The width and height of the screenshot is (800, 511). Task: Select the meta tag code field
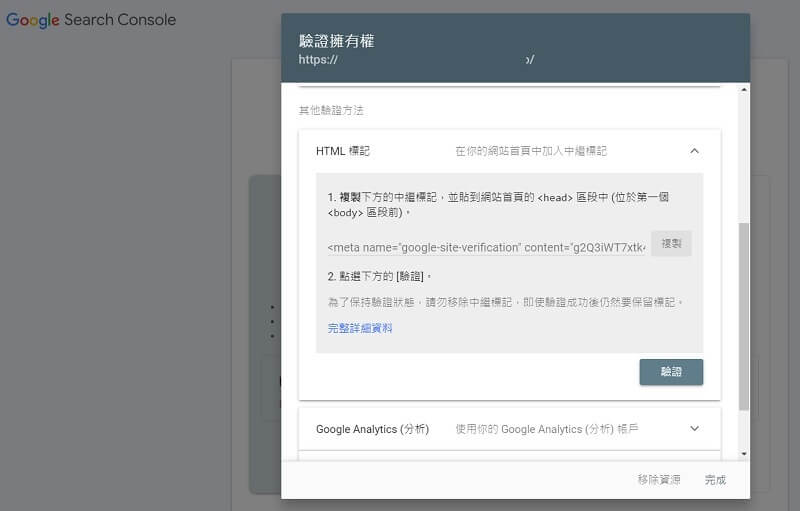click(486, 247)
